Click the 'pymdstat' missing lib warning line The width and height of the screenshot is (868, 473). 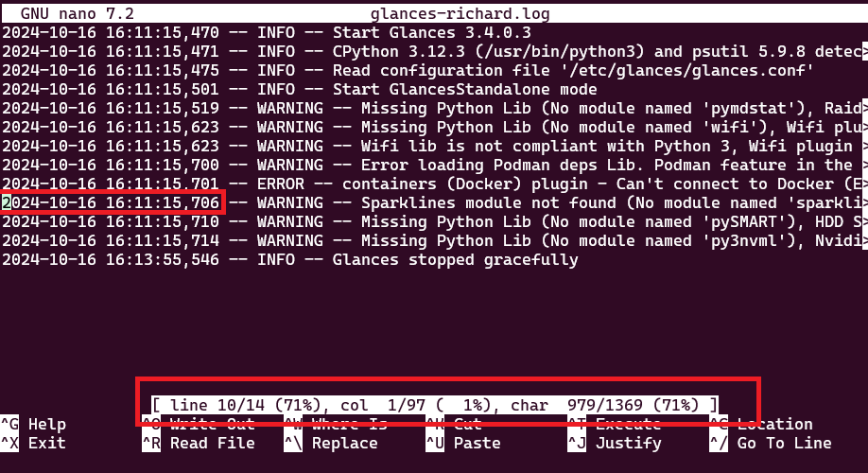pos(434,108)
